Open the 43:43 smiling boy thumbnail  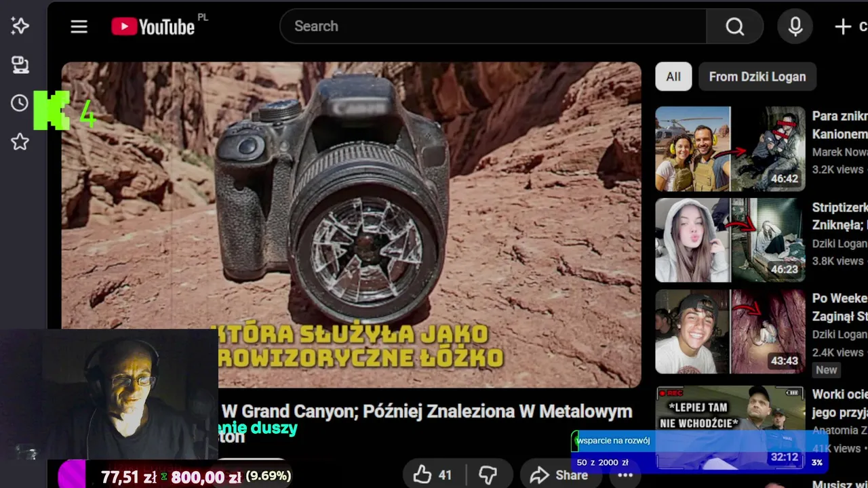pos(730,331)
